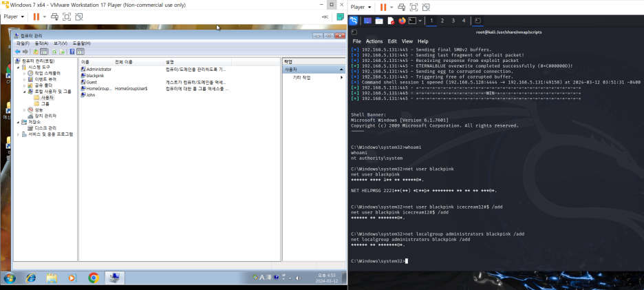Click Send Ctrl+Alt+Del icon in Windows 7 VM player
This screenshot has height=290, width=644.
[x=54, y=17]
